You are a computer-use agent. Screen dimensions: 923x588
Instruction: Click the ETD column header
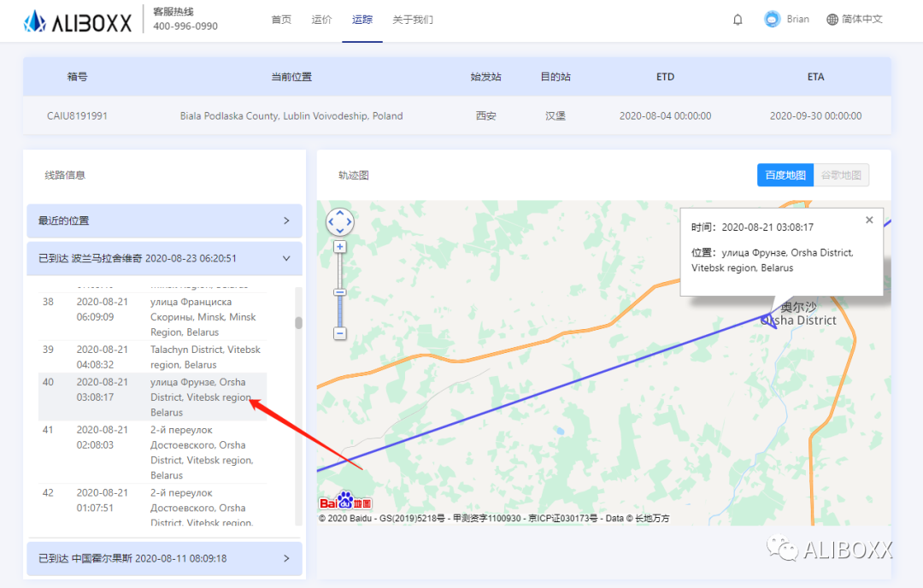(x=665, y=77)
